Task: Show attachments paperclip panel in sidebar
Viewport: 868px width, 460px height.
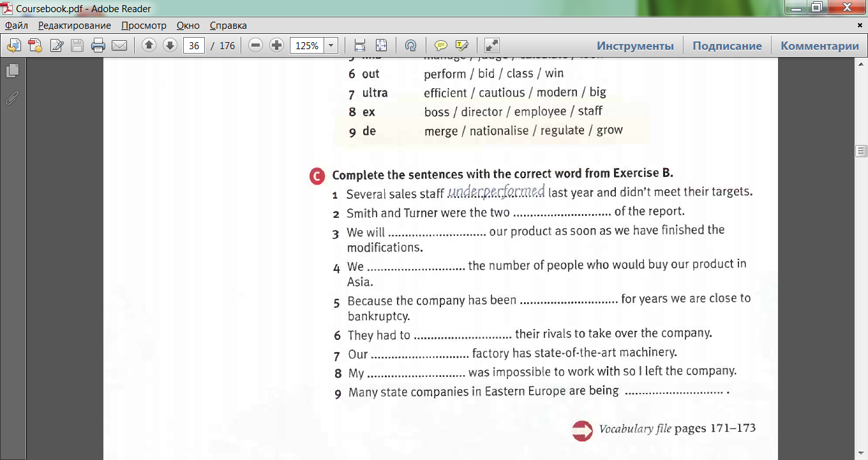Action: coord(12,98)
